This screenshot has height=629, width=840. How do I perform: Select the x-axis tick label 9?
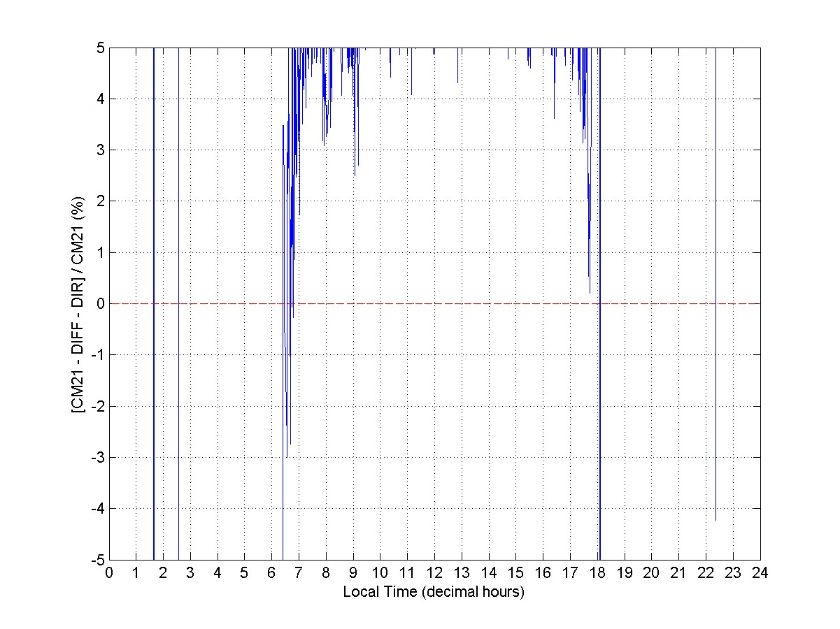(353, 572)
